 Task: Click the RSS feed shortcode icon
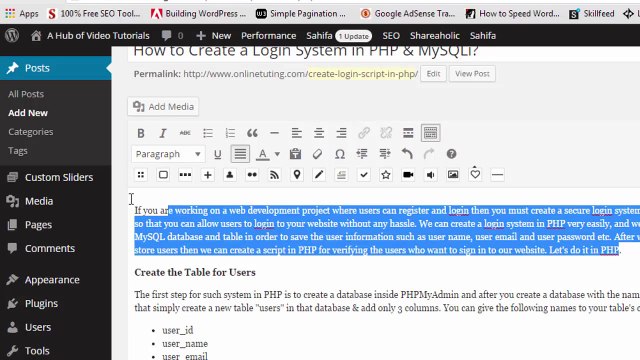point(274,175)
